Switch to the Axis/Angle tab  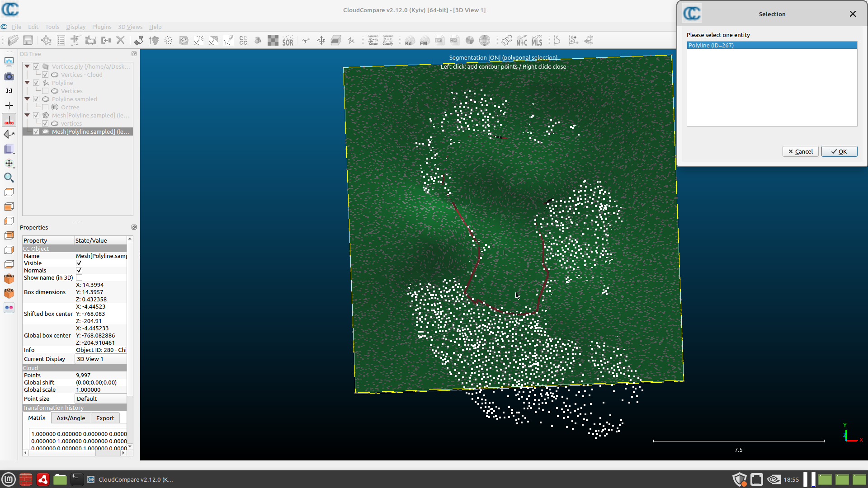[x=71, y=418]
